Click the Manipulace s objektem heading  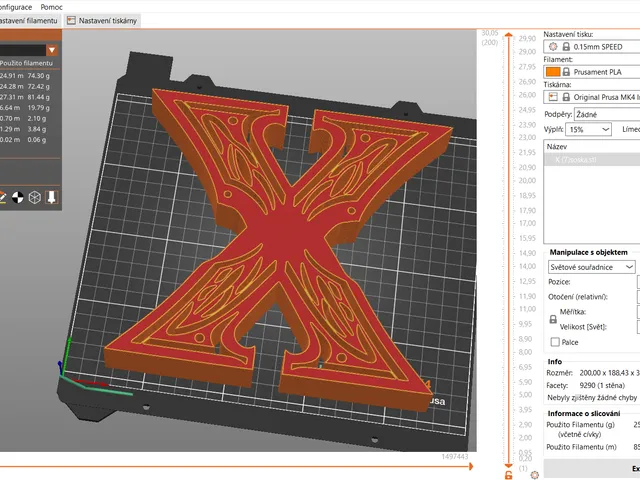click(589, 252)
